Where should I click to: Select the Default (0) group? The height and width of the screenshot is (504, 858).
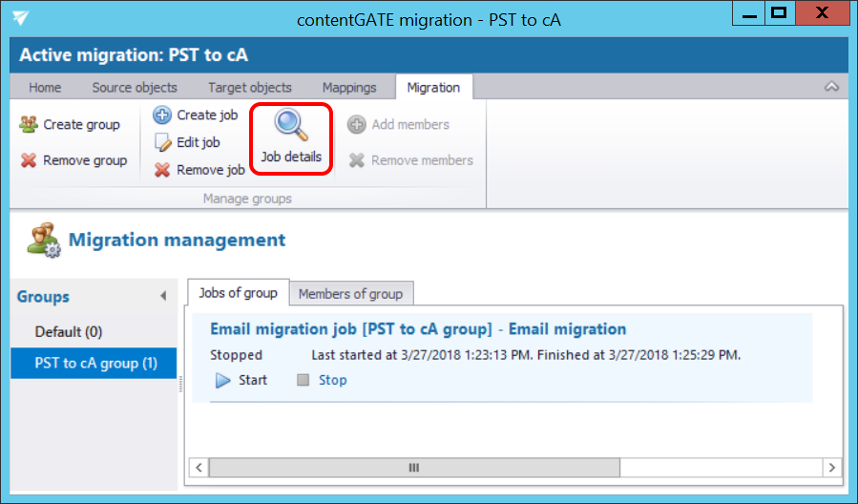click(x=69, y=332)
